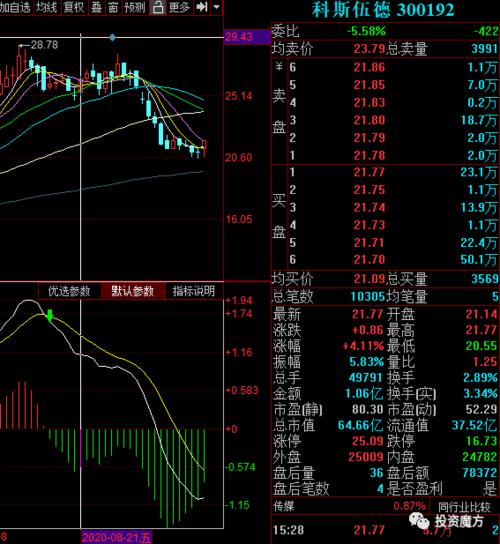This screenshot has height=544, width=500.
Task: Click the 外盘 value 25009
Action: [366, 457]
